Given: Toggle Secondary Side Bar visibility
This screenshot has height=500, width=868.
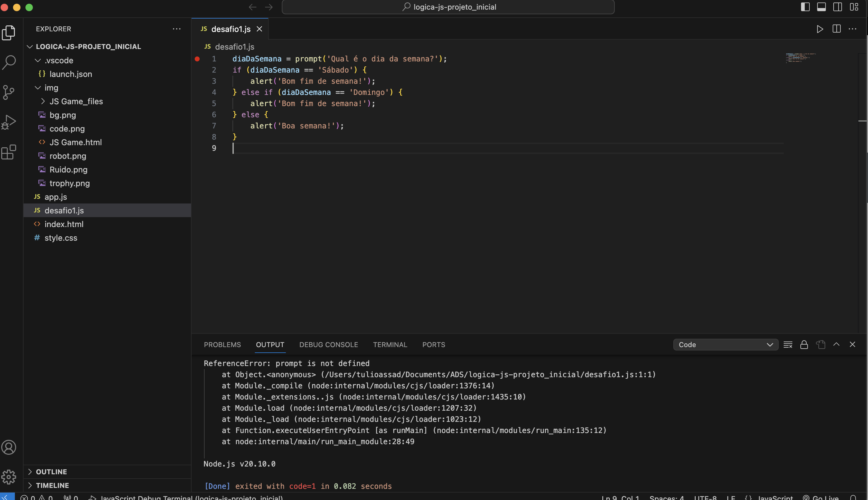Looking at the screenshot, I should (837, 7).
